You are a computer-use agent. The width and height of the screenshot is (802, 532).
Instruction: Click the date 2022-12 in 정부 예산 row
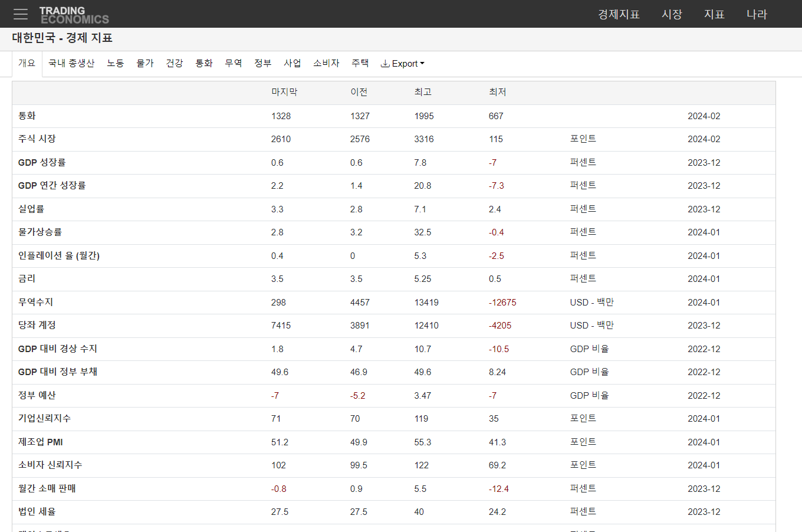point(704,396)
